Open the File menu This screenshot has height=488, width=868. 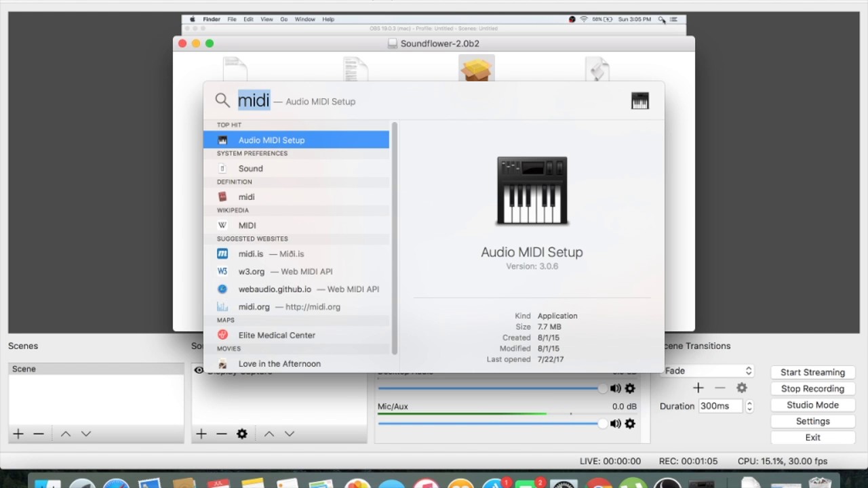click(232, 20)
